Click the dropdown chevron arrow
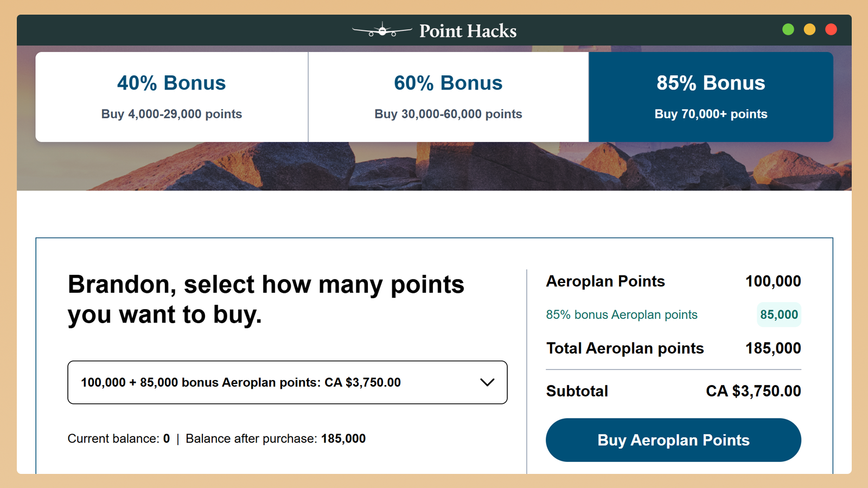 pyautogui.click(x=487, y=382)
